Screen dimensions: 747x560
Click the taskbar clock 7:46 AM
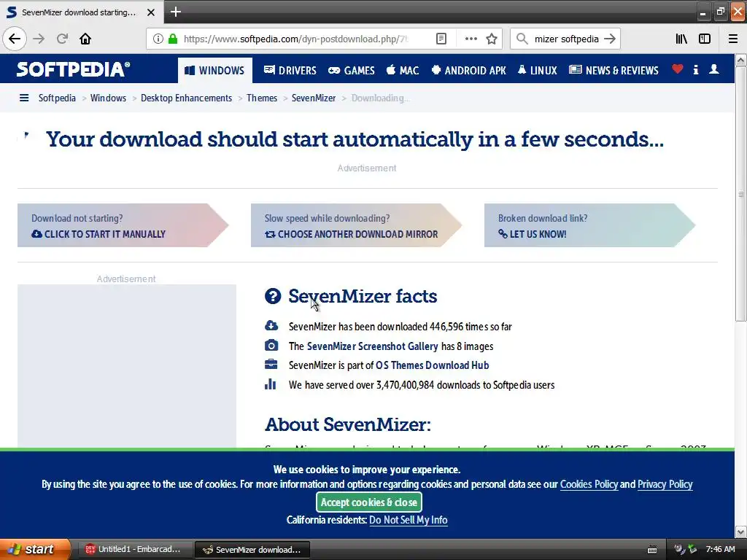(x=720, y=550)
